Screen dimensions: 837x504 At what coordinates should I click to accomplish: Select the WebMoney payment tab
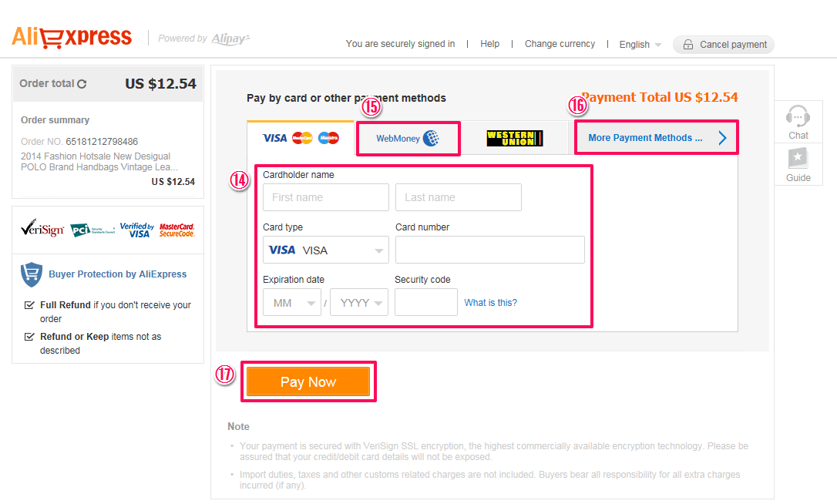click(408, 138)
